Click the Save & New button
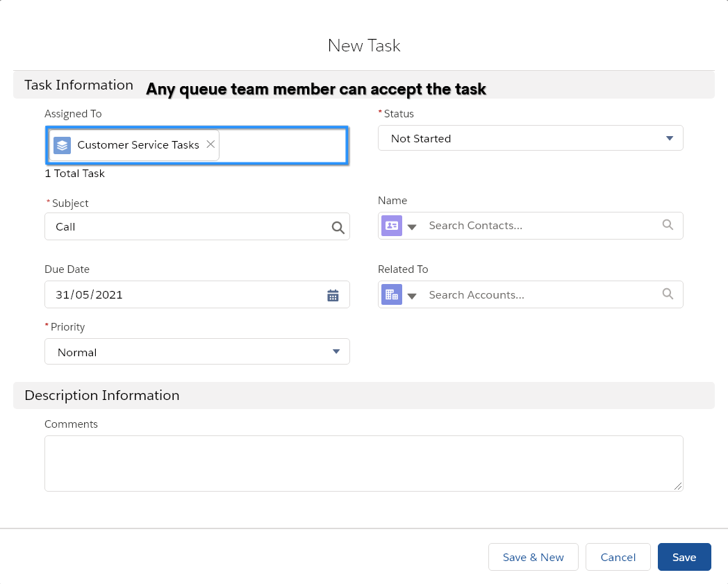The image size is (728, 584). (x=533, y=557)
